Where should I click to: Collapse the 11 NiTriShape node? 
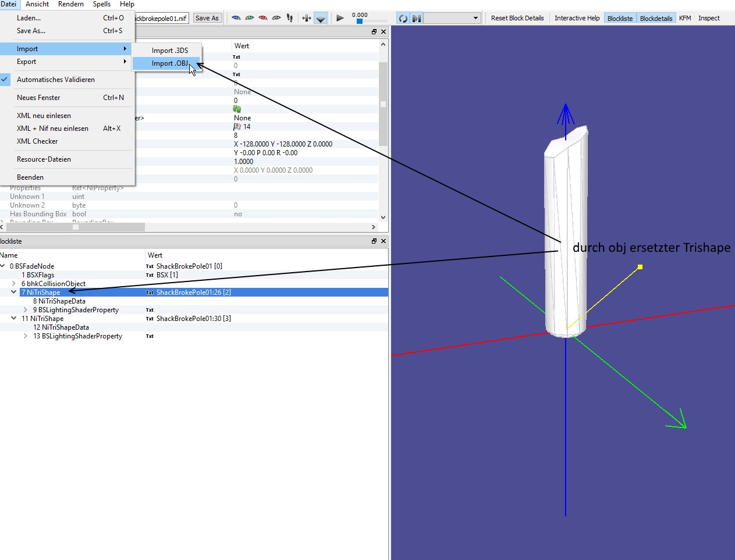pyautogui.click(x=14, y=319)
